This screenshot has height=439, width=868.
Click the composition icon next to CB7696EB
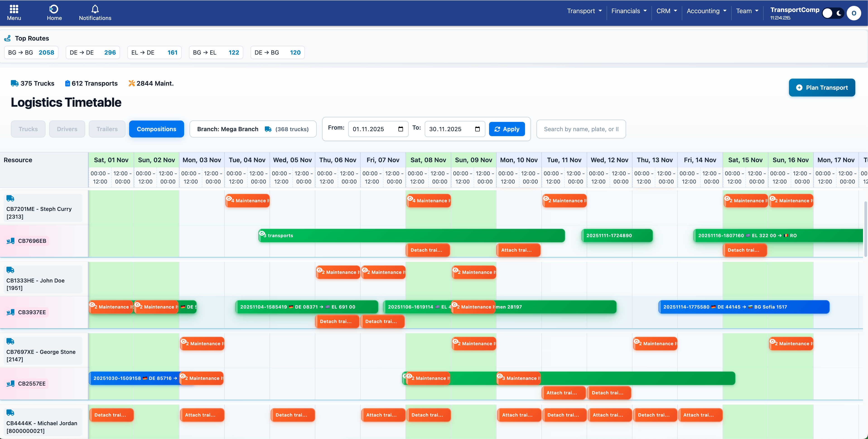[10, 241]
